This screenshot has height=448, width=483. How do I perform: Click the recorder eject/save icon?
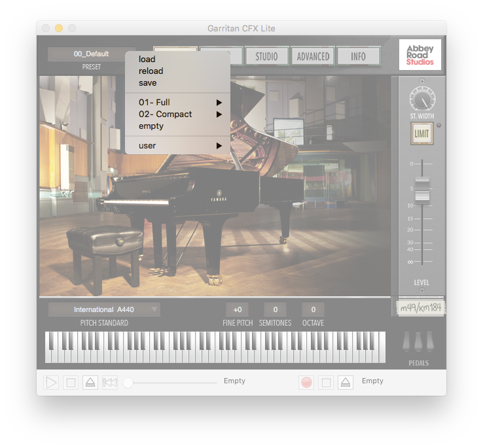point(346,383)
